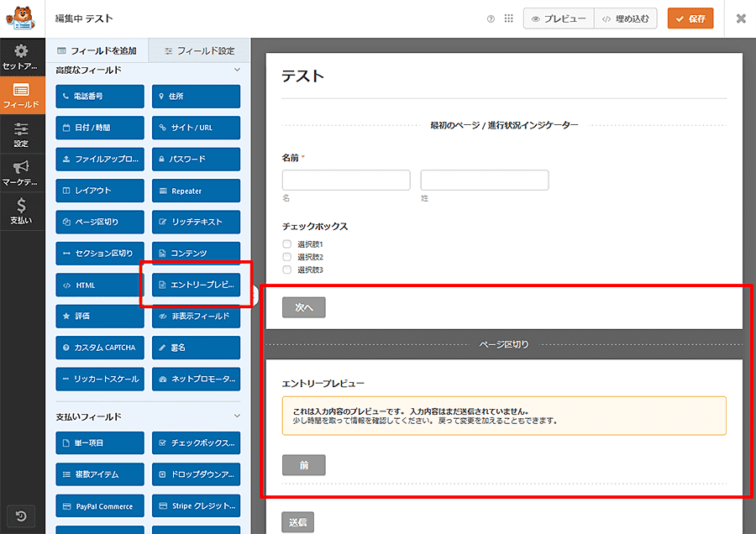Screen dimensions: 756x534
Task: Add the payment チェックボックス field
Action: point(196,443)
